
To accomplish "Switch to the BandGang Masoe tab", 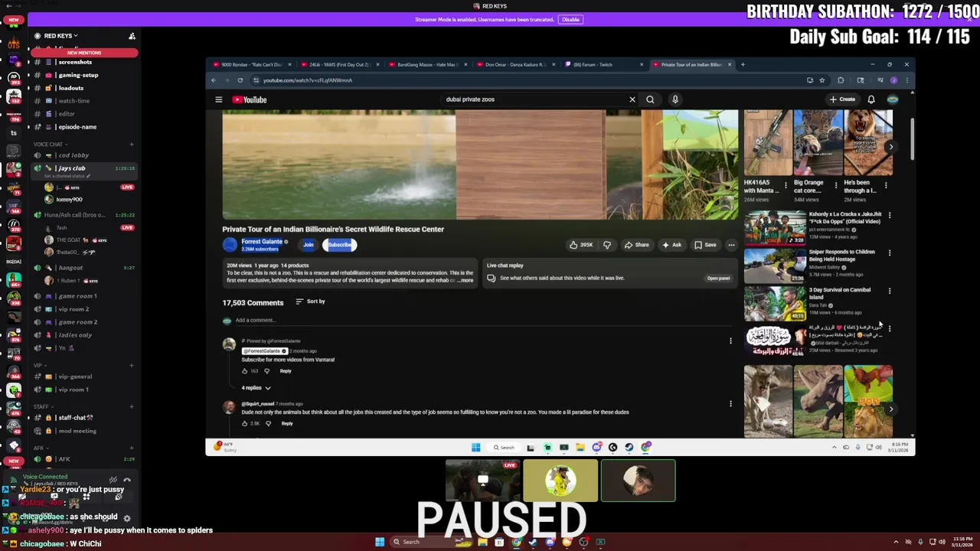I will [427, 64].
